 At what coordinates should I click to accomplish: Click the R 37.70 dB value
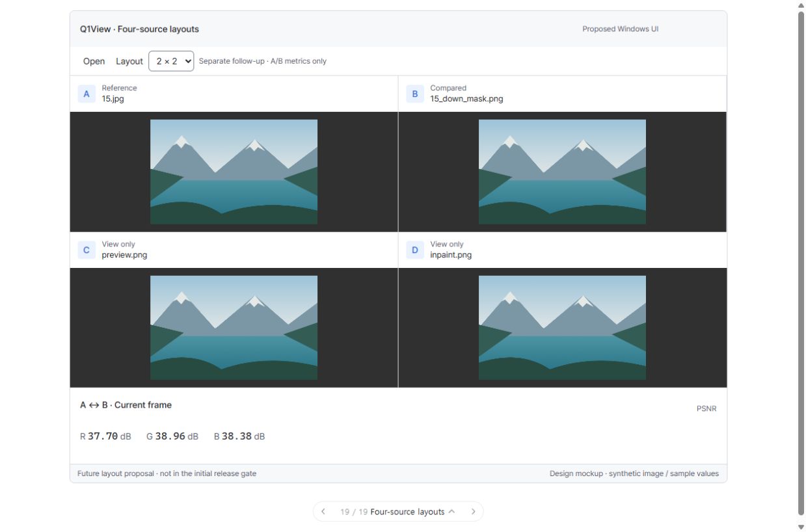pyautogui.click(x=105, y=436)
